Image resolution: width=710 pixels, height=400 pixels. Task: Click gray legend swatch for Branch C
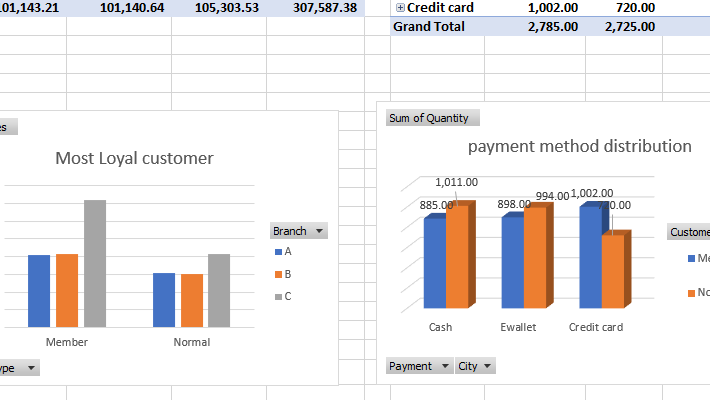tap(277, 296)
